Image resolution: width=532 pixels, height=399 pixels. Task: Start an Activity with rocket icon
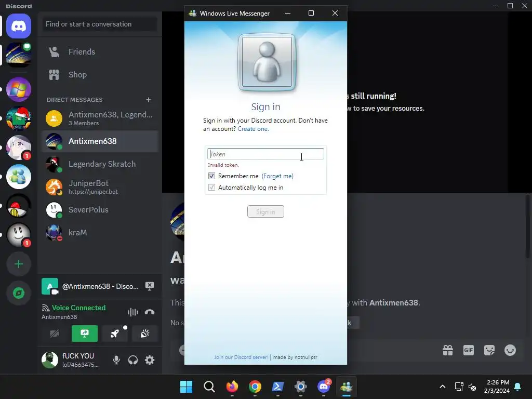tap(115, 334)
